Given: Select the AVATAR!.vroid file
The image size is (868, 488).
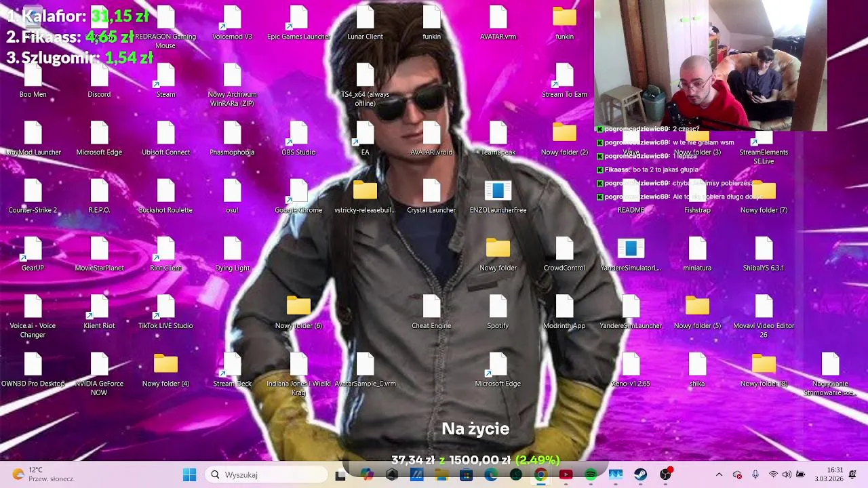Looking at the screenshot, I should click(431, 138).
